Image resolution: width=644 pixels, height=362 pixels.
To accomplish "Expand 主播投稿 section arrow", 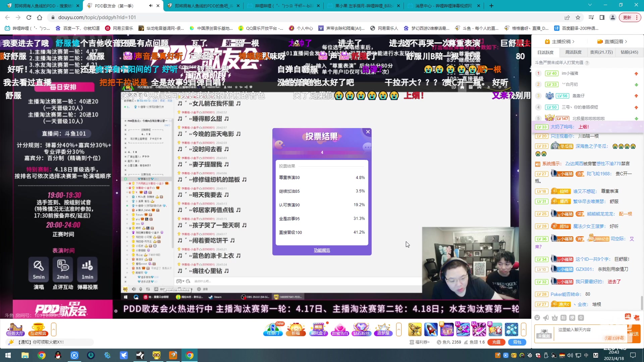I will 574,42.
